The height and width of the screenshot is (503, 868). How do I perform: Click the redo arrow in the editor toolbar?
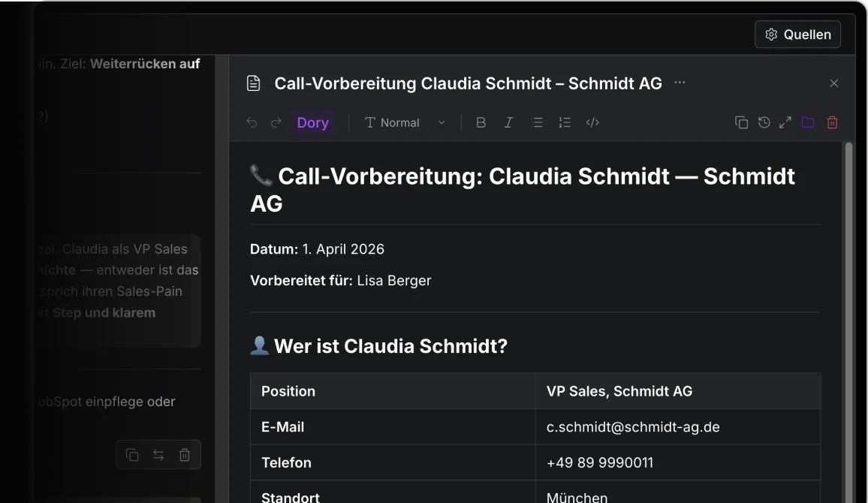276,123
